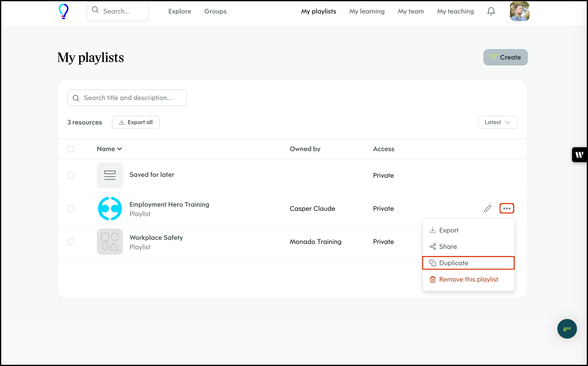
Task: Sort by the Name column chevron
Action: coord(120,149)
